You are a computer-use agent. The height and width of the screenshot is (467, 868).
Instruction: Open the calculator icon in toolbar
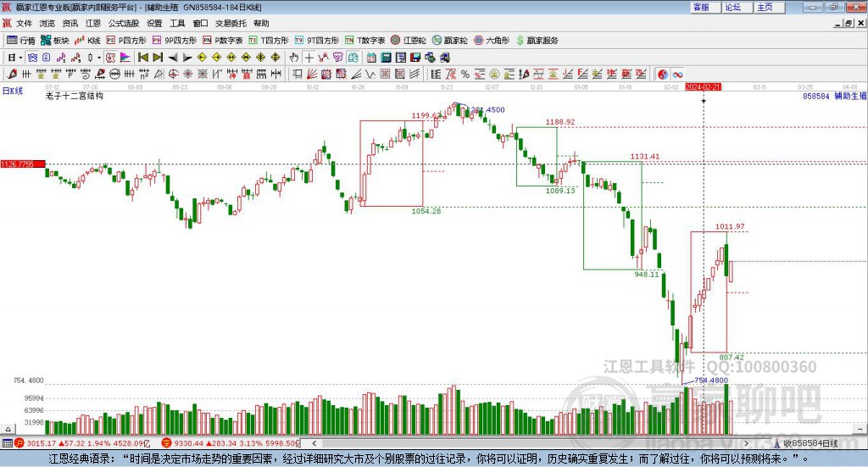click(386, 58)
